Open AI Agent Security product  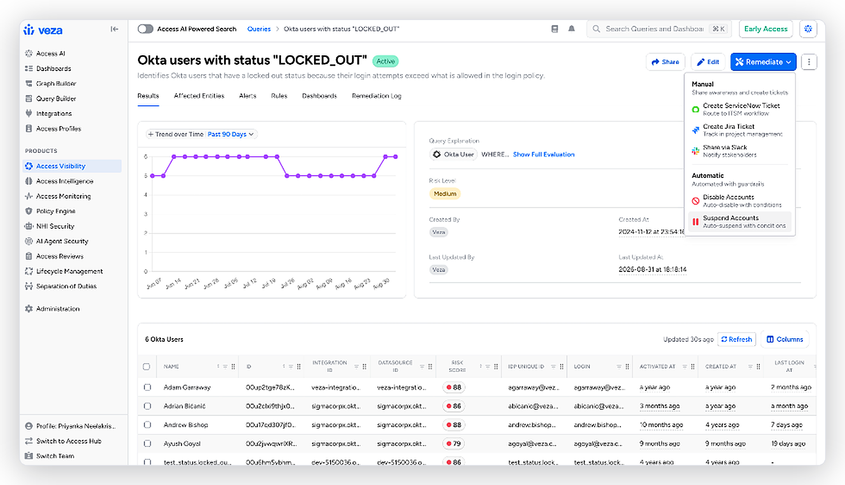tap(62, 241)
